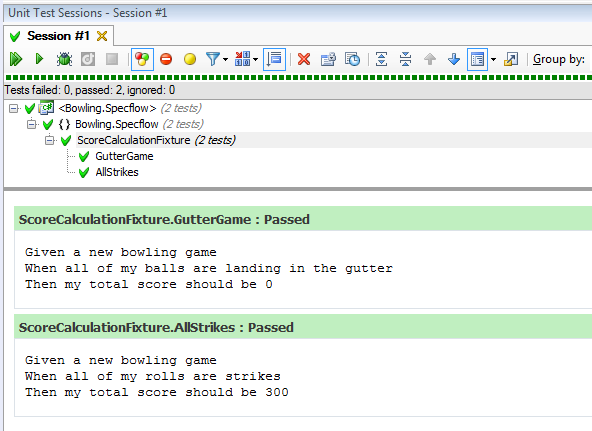This screenshot has width=592, height=431.
Task: Open the output pane layout dropdown
Action: 493,60
